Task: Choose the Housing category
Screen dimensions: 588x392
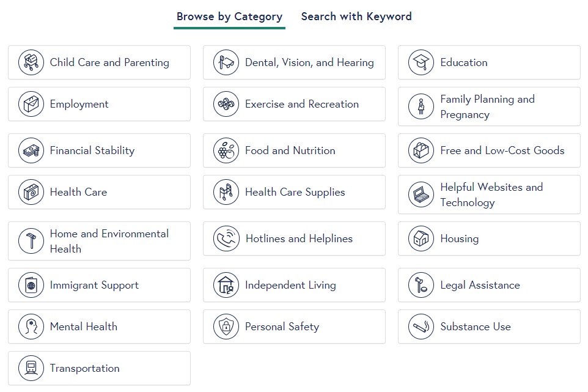Action: point(490,239)
